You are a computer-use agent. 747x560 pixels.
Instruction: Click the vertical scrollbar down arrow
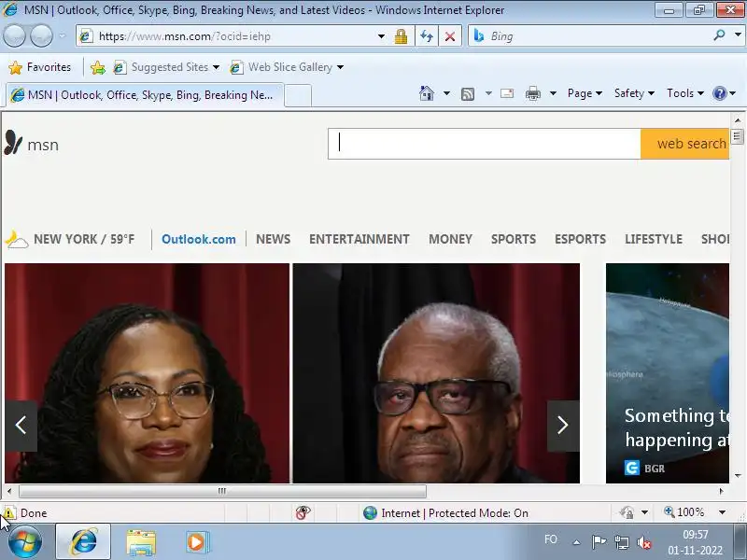[738, 475]
